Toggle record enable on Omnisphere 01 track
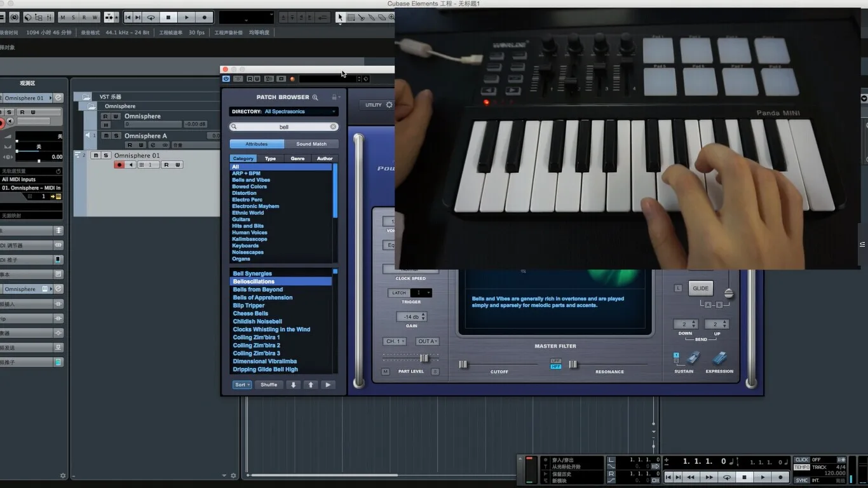This screenshot has width=868, height=488. 119,165
